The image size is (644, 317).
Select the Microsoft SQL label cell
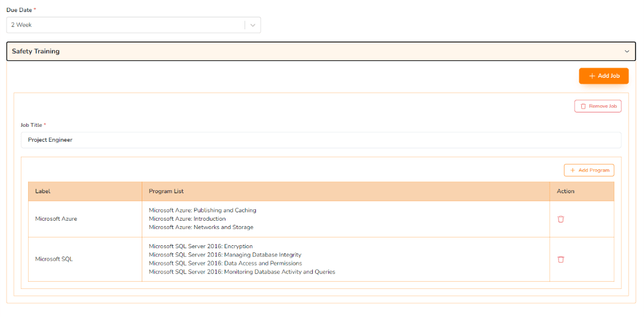pos(54,260)
